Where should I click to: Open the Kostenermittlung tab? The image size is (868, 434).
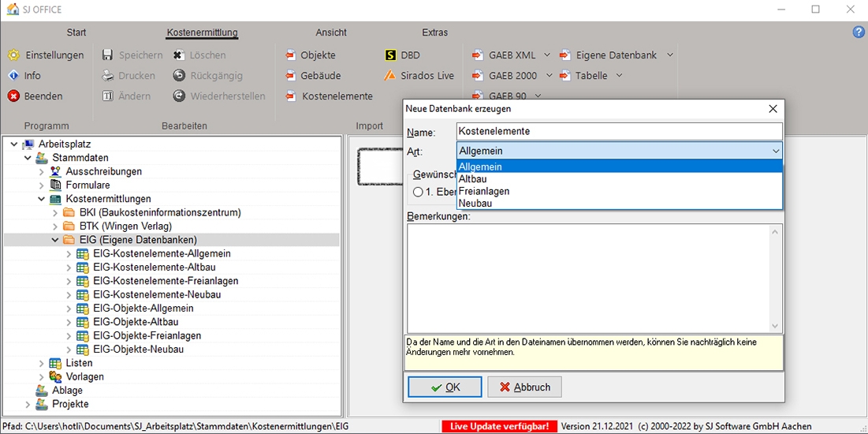click(202, 32)
